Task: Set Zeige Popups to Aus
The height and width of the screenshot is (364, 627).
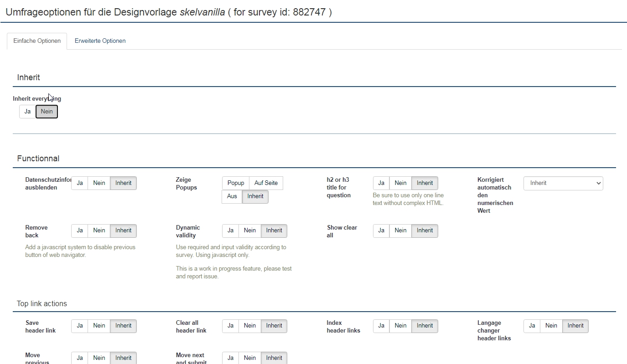Action: click(232, 196)
